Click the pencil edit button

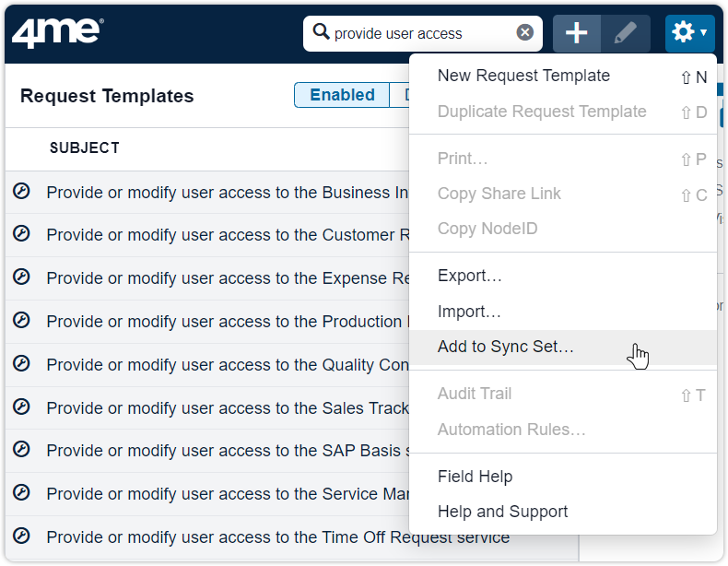pos(626,33)
